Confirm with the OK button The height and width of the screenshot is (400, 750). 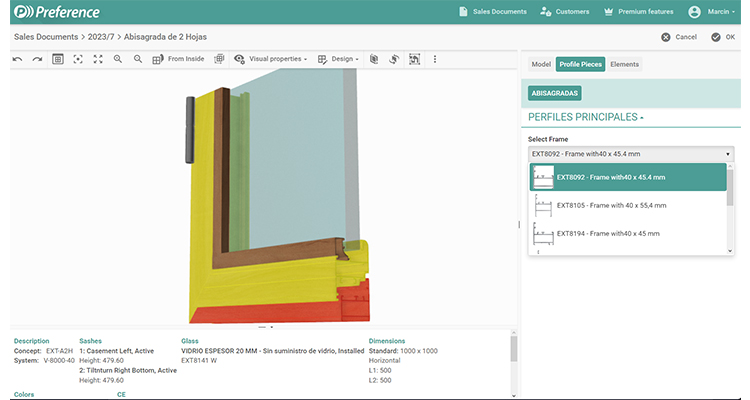(723, 37)
